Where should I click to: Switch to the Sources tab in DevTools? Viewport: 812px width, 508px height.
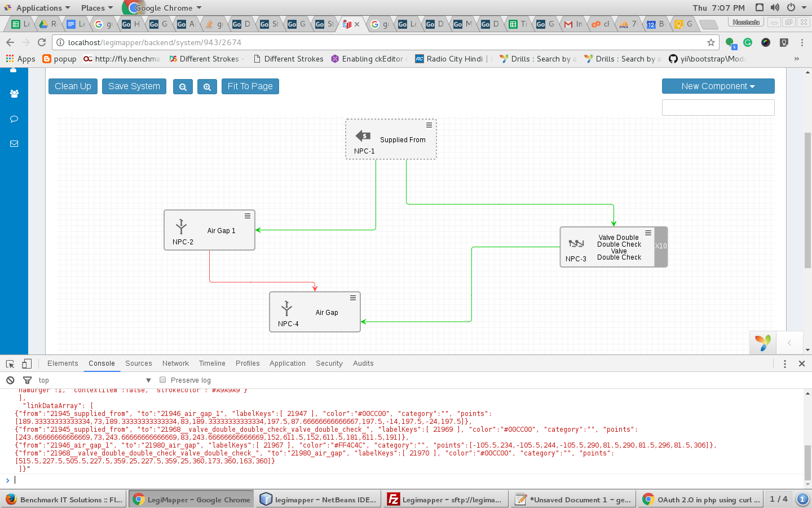click(x=139, y=364)
